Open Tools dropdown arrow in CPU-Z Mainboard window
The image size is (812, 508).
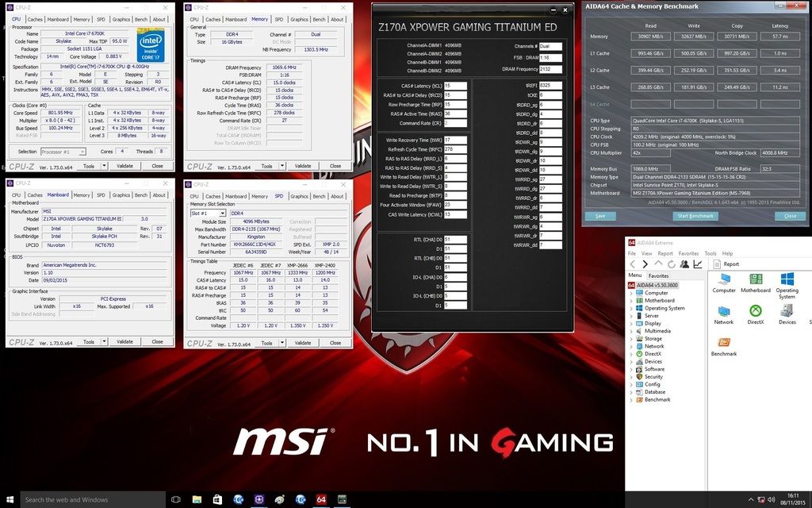104,341
